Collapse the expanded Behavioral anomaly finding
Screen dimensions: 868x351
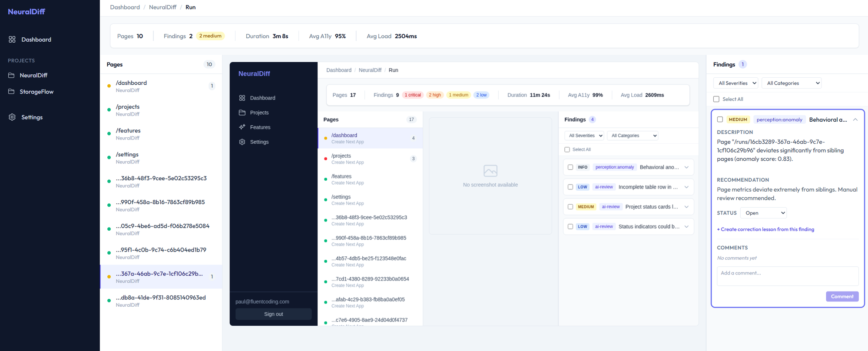[855, 119]
